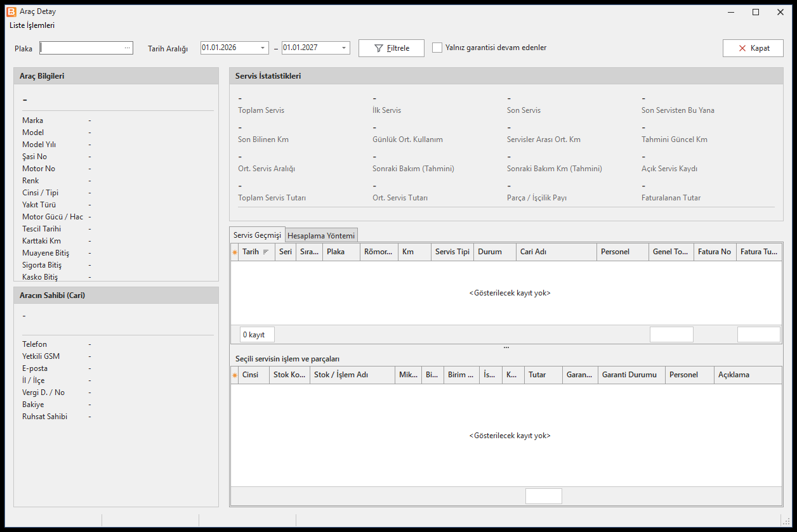Click Personel column header in parts grid
The image size is (797, 532).
(690, 375)
